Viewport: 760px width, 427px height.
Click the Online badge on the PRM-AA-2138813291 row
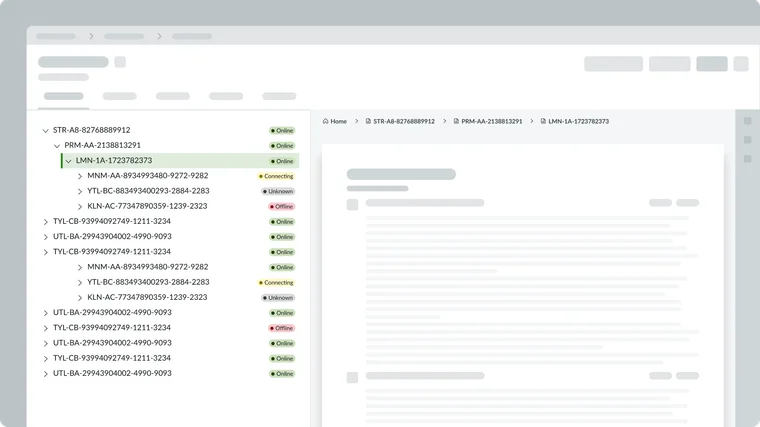pyautogui.click(x=282, y=145)
